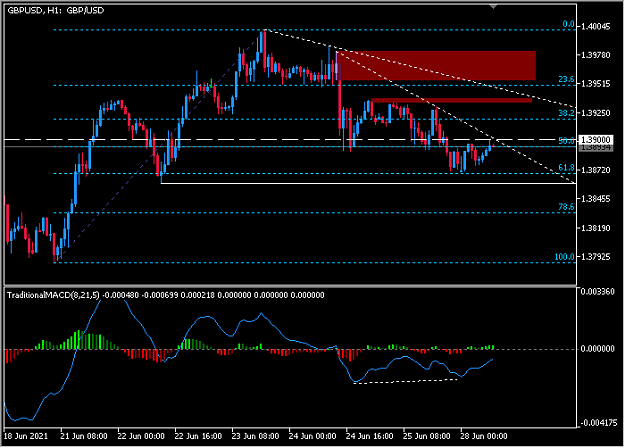Click the TraditionalMACD(8,21,5) indicator label
The image size is (625, 448).
[x=53, y=295]
